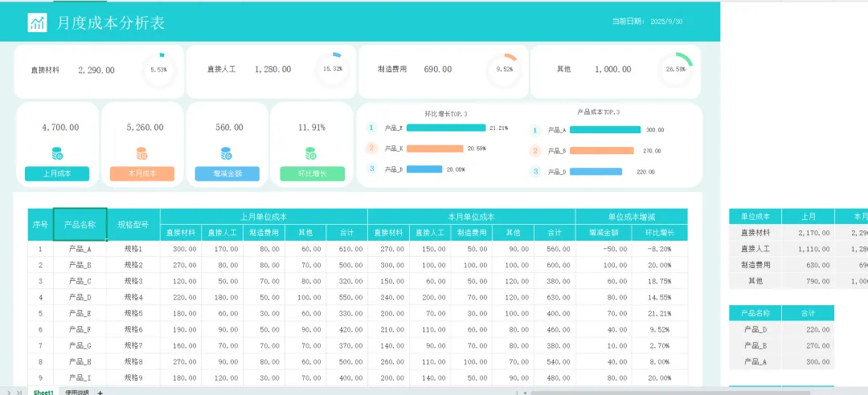The image size is (868, 395).
Task: Click the 其他 26.58% donut ring
Action: (x=676, y=70)
